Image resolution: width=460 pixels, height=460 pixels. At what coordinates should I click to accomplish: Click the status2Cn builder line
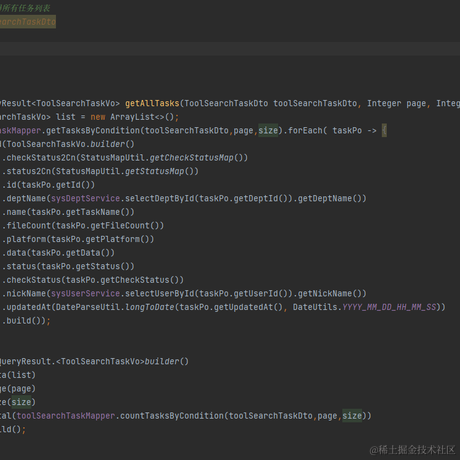[x=100, y=171]
